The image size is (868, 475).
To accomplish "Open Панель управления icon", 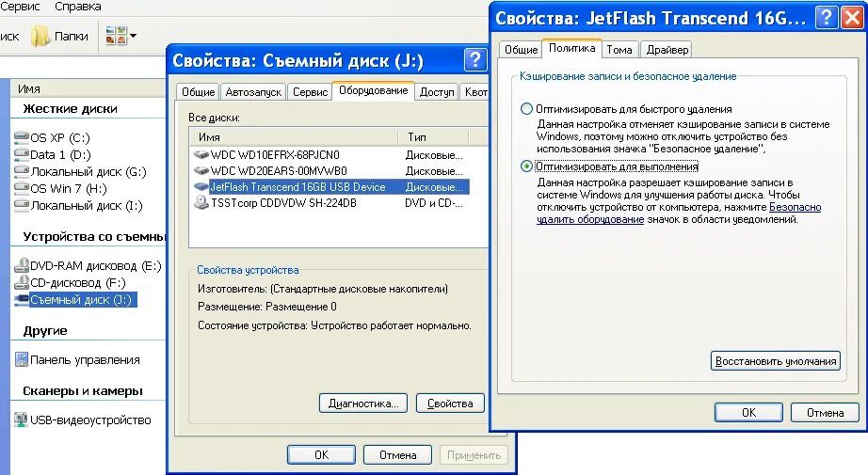I will 21,359.
